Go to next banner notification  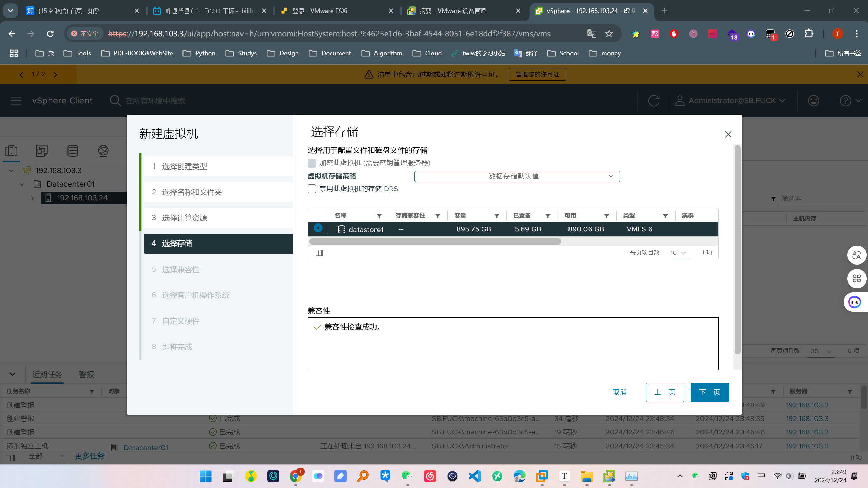55,74
